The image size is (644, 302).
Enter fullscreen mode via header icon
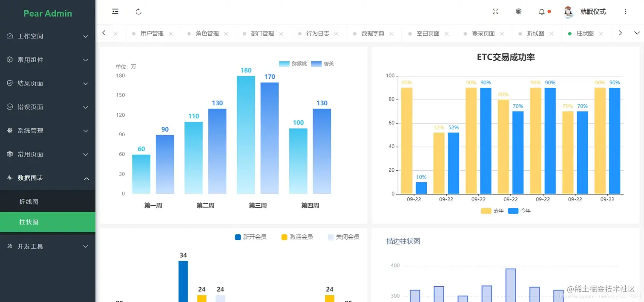495,12
